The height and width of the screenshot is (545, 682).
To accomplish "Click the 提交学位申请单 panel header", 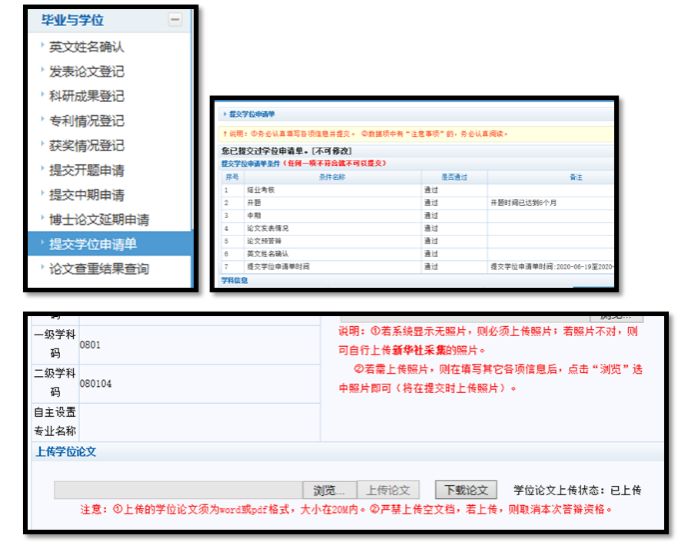I will 252,115.
